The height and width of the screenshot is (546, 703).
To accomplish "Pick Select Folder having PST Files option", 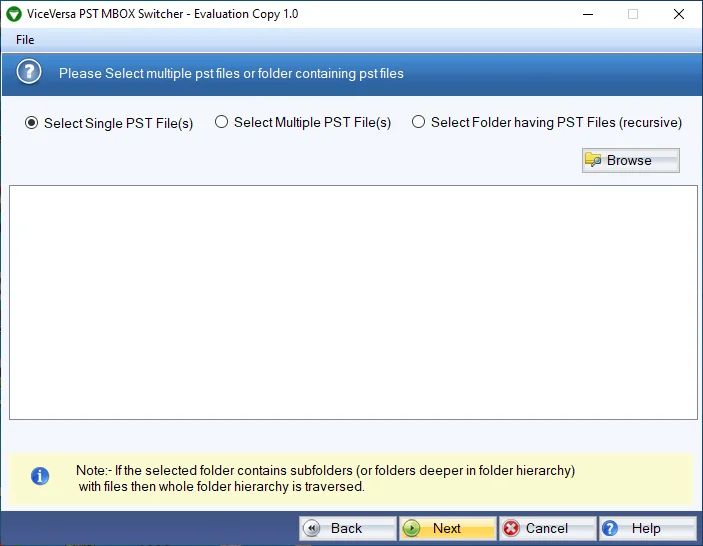I will [x=547, y=122].
